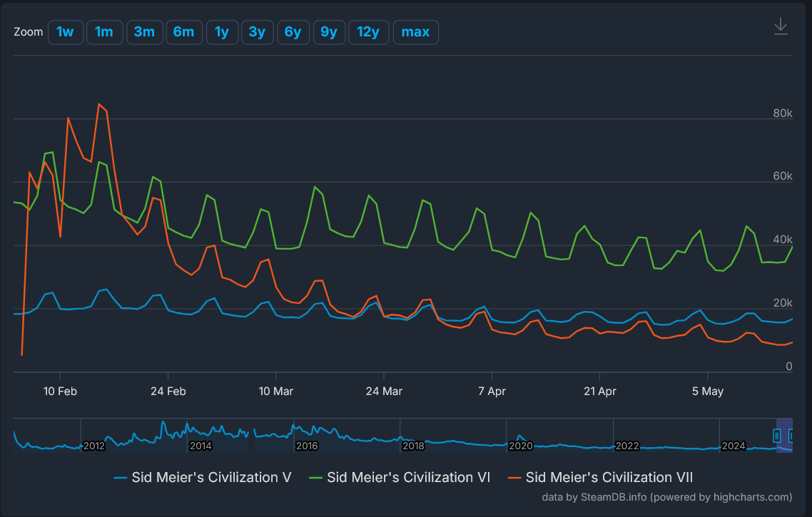This screenshot has width=812, height=517.
Task: Set zoom range to 6m
Action: [184, 32]
